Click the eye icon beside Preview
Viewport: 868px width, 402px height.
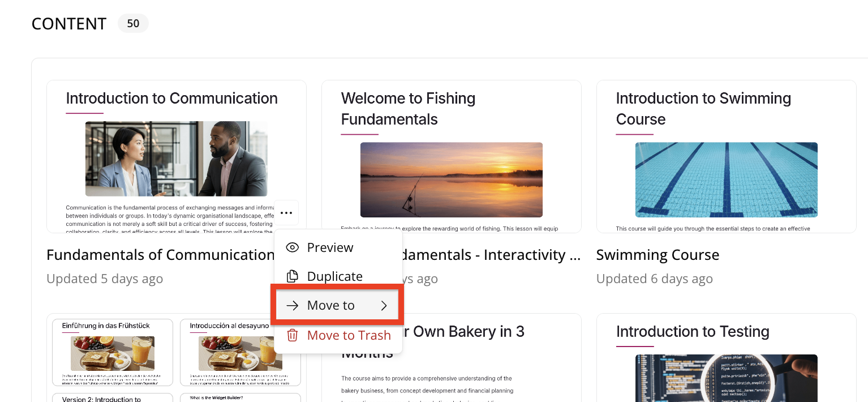tap(292, 247)
